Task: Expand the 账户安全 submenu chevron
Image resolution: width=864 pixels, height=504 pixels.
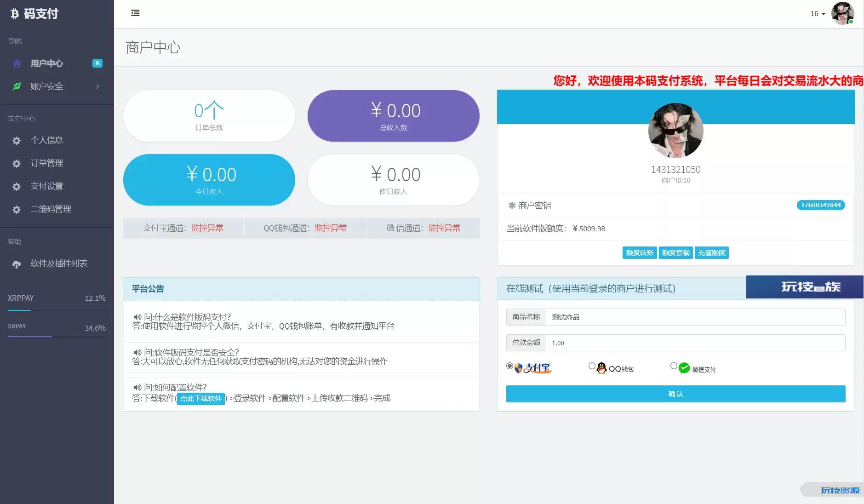Action: point(97,86)
